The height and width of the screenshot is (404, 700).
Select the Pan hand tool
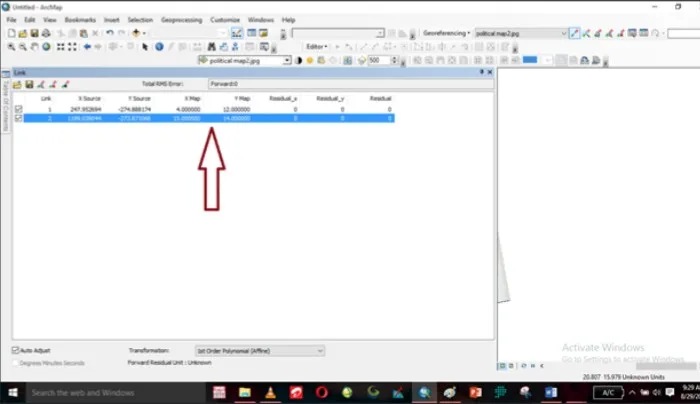click(x=34, y=47)
